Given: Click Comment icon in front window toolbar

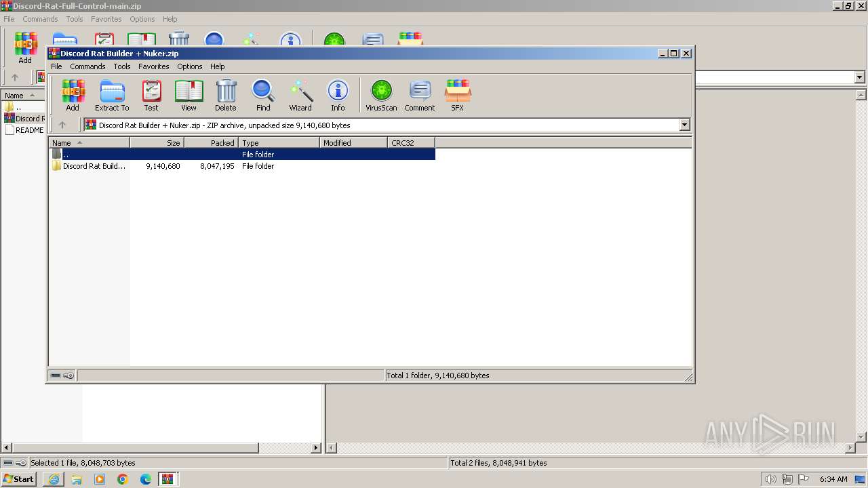Looking at the screenshot, I should (420, 95).
